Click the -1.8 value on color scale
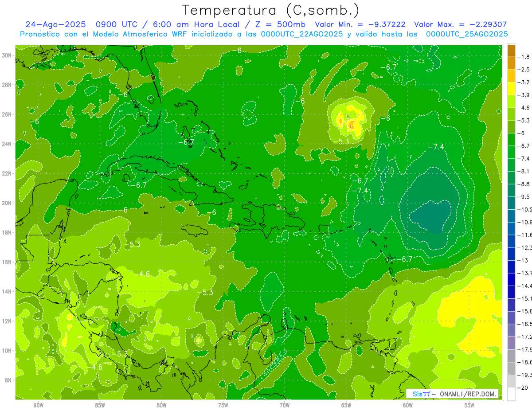The image size is (532, 411). click(x=524, y=57)
